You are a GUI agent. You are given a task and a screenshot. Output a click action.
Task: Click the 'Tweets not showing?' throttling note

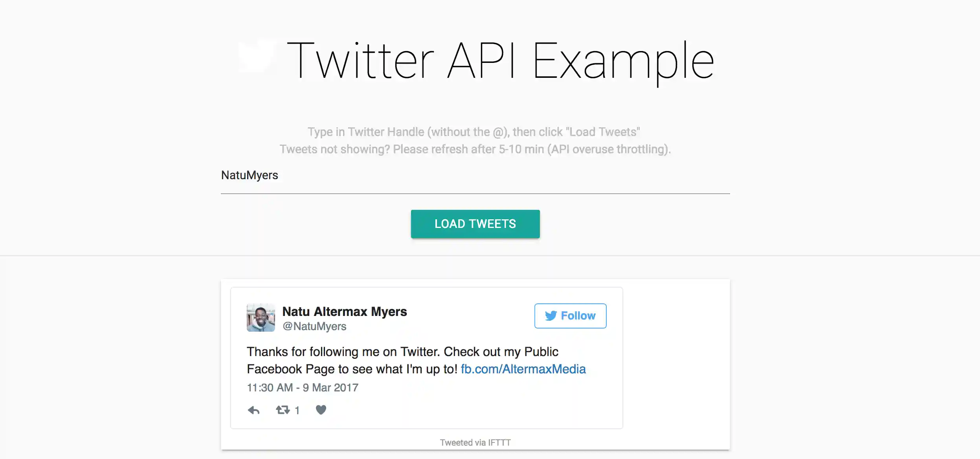tap(475, 149)
